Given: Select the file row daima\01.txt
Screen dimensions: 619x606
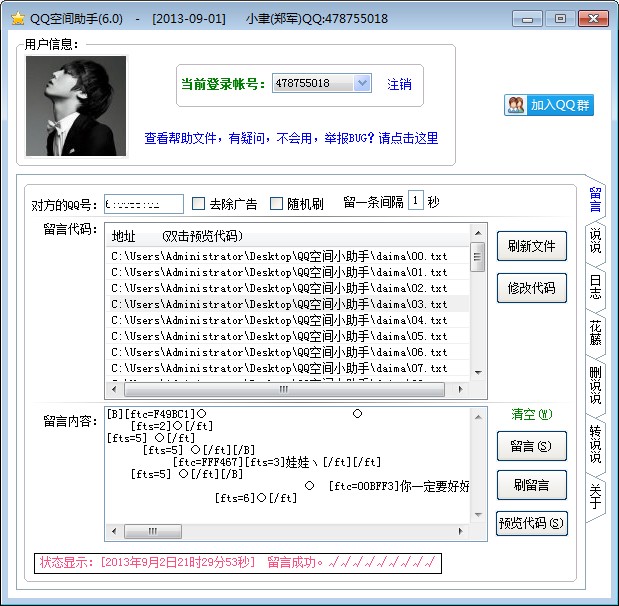Looking at the screenshot, I should [287, 272].
